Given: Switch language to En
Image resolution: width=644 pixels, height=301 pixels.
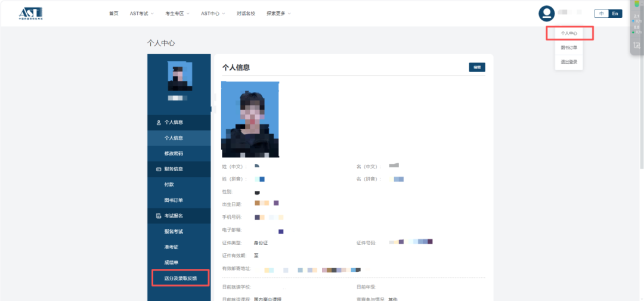Looking at the screenshot, I should [x=615, y=14].
